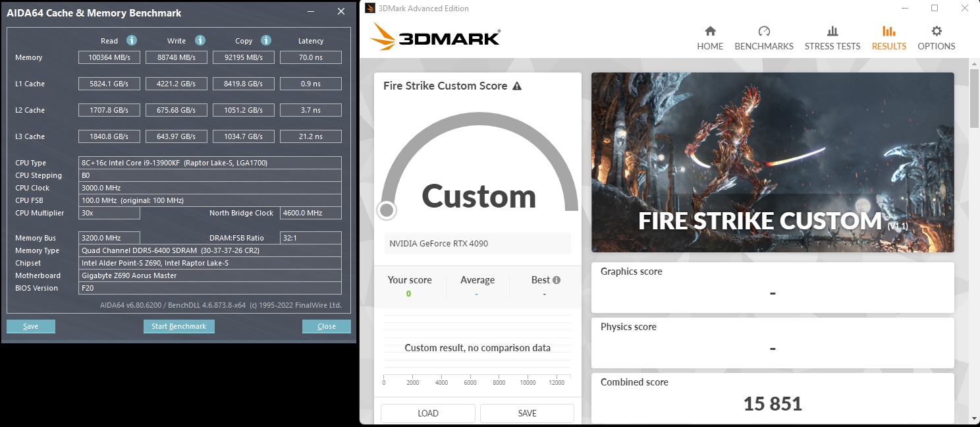Click the Your score value 0
This screenshot has width=980, height=427.
pos(408,294)
